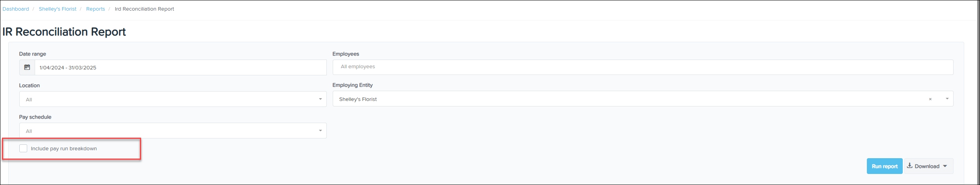Edit the date range 1/04/2024 - 31/03/2025 field
This screenshot has width=980, height=185.
[x=181, y=67]
